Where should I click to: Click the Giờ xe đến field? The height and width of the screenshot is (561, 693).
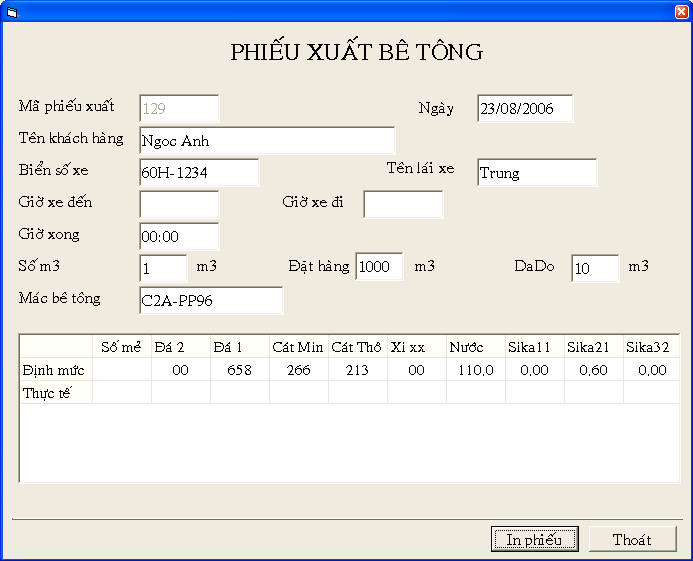tap(179, 204)
